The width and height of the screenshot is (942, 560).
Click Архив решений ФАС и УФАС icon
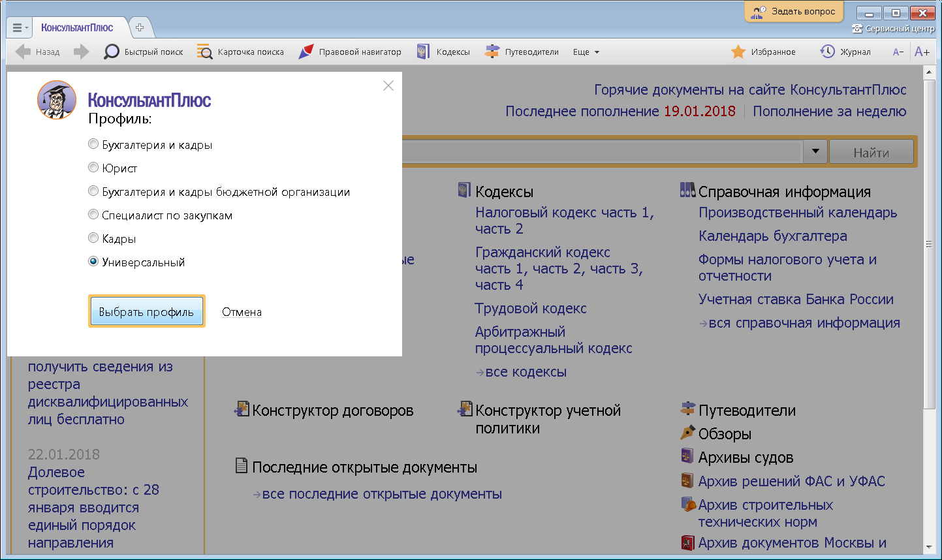tap(687, 480)
